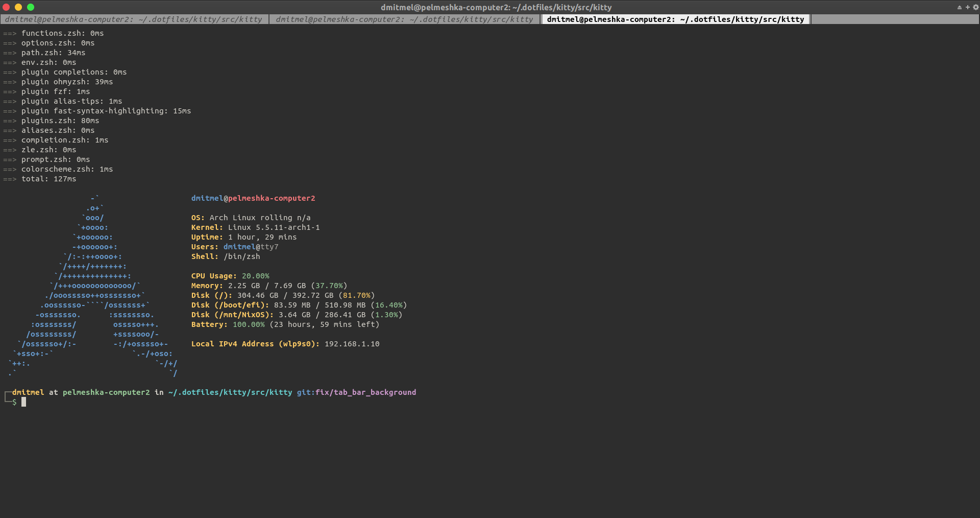980x518 pixels.
Task: Click the 'plugins.zsh: 80ms' line
Action: coord(51,121)
